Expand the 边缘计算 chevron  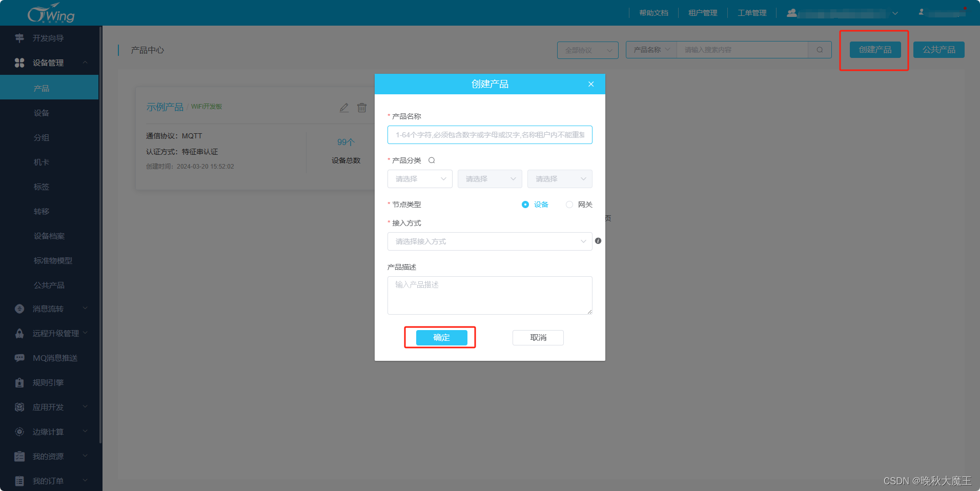pyautogui.click(x=85, y=431)
